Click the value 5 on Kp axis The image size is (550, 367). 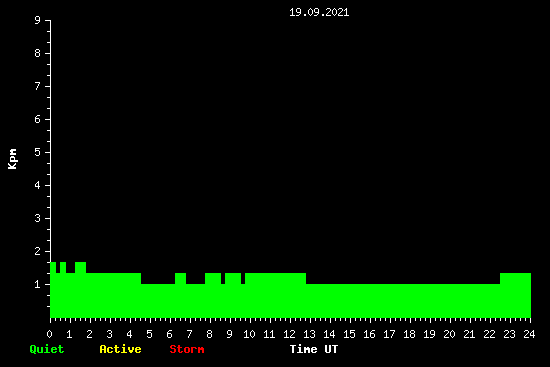coord(38,153)
